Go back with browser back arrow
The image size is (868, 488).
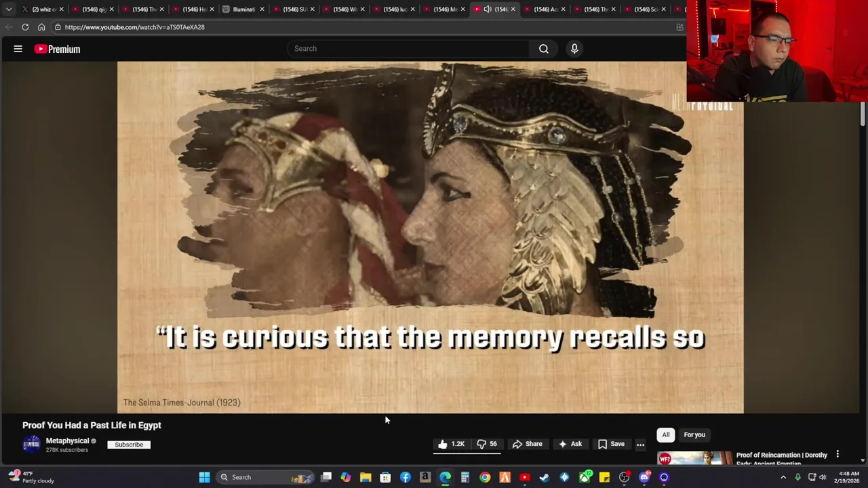[x=9, y=27]
